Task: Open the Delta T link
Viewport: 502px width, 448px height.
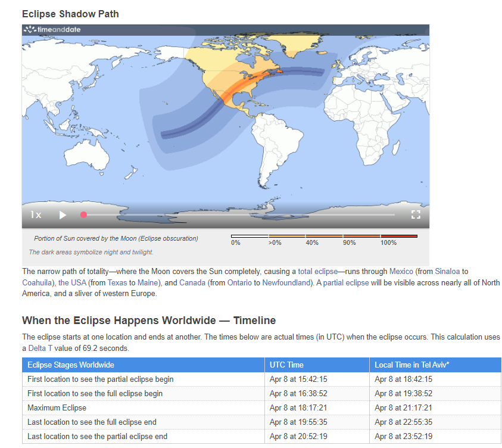Action: coord(40,349)
